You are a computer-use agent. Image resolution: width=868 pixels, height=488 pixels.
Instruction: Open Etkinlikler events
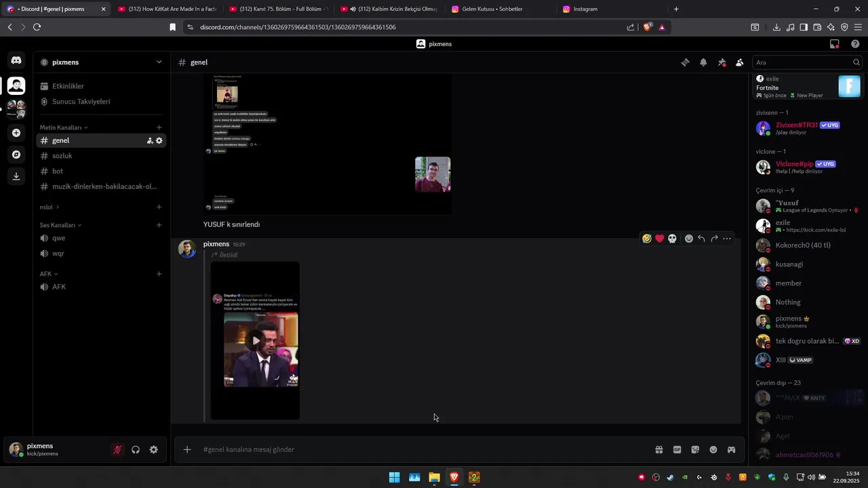102,86
